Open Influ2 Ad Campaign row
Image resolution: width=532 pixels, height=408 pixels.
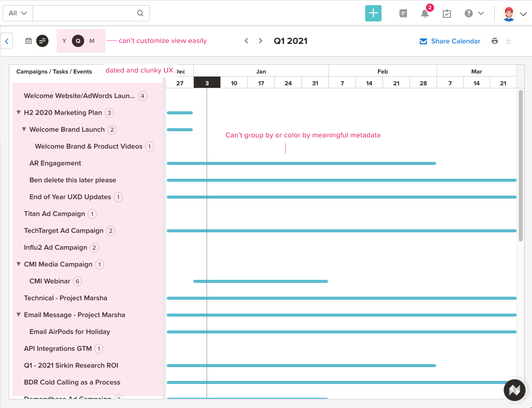pos(55,247)
